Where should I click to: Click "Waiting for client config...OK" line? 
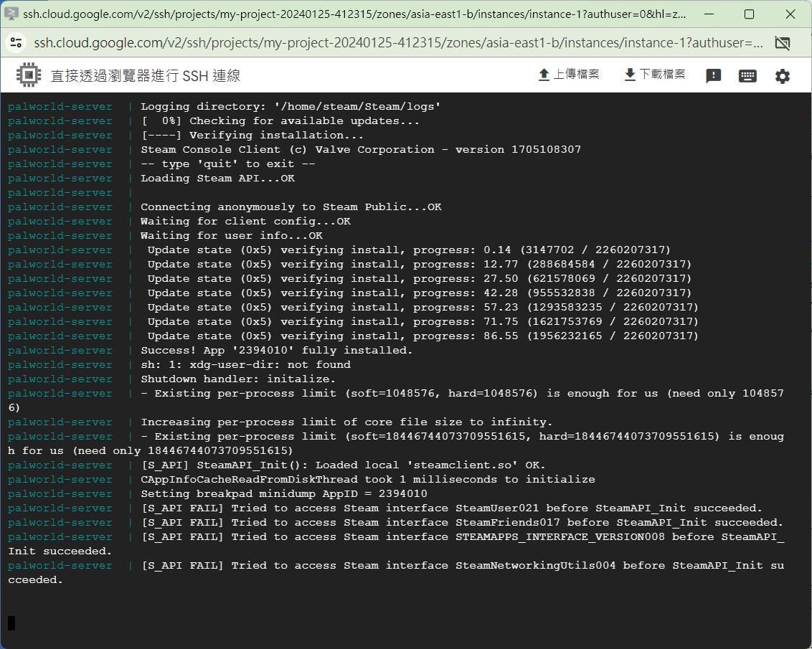pyautogui.click(x=245, y=222)
